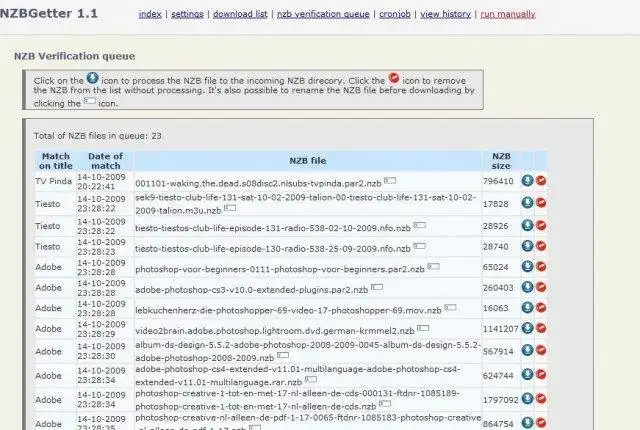Click the size value 796410
This screenshot has height=430, width=640.
(498, 181)
